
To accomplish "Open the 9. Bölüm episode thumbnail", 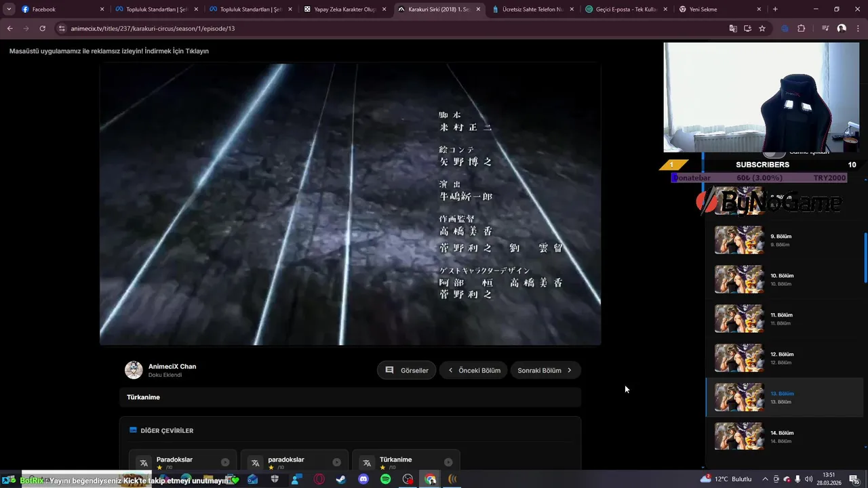I will click(739, 240).
